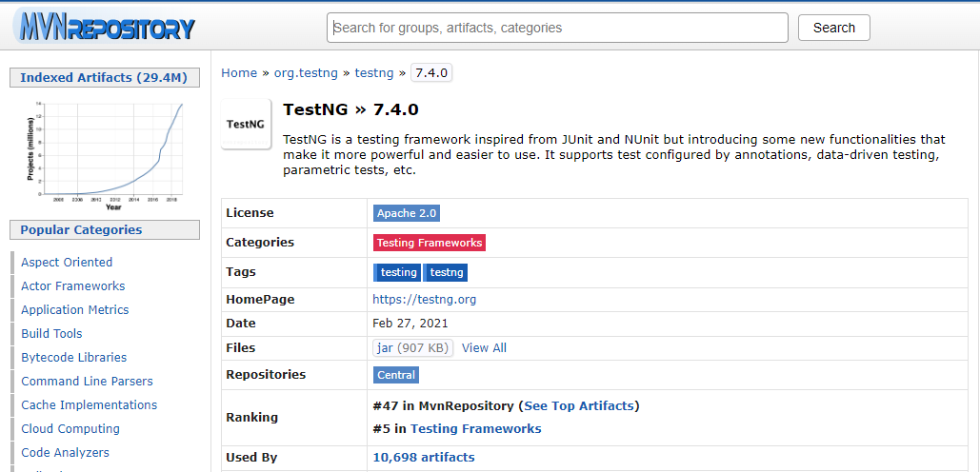This screenshot has height=472, width=980.
Task: Click the '#47 in MvnRepository' text
Action: point(443,405)
